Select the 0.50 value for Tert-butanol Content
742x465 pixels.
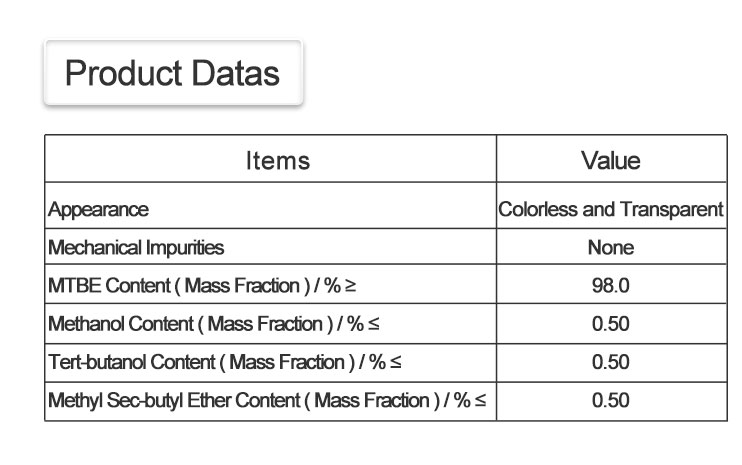point(610,362)
